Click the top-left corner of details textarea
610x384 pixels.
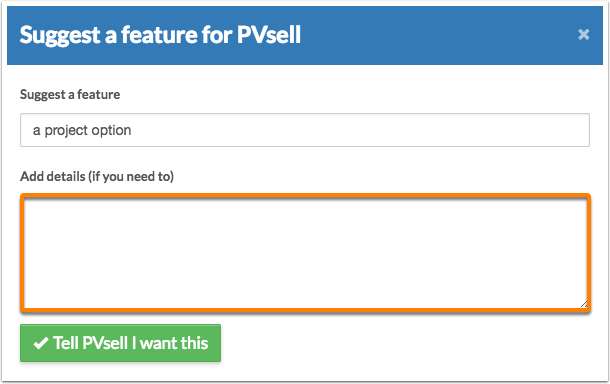click(28, 202)
